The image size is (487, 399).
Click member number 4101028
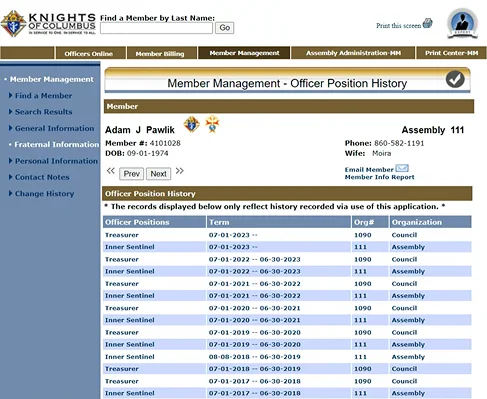click(165, 143)
